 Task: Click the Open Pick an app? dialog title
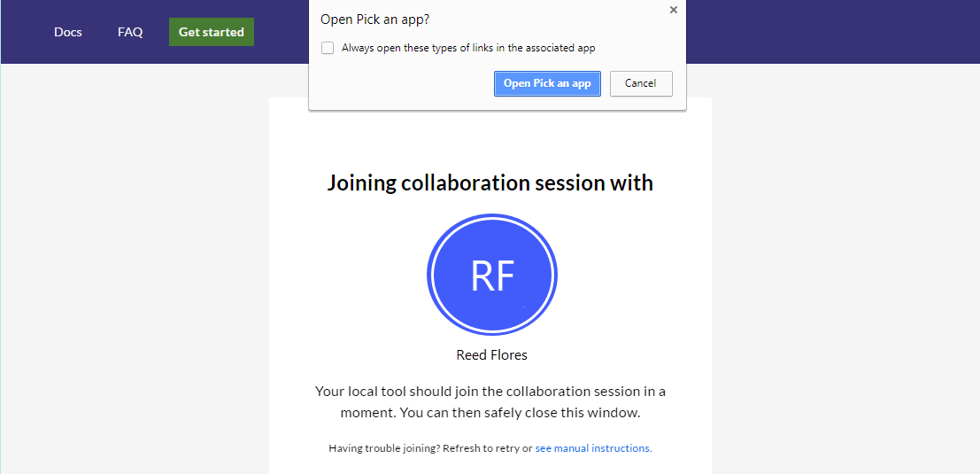point(374,19)
